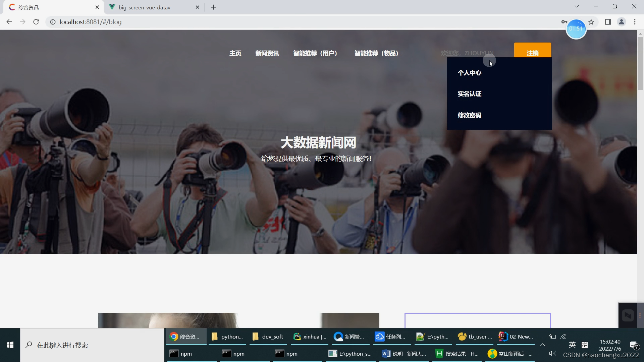Go to 主页 in the navigation
The height and width of the screenshot is (362, 644).
[x=235, y=53]
